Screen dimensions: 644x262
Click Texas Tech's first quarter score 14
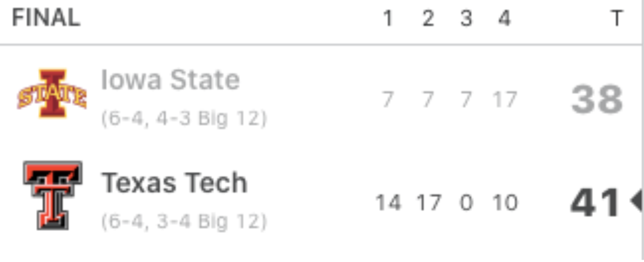[388, 202]
